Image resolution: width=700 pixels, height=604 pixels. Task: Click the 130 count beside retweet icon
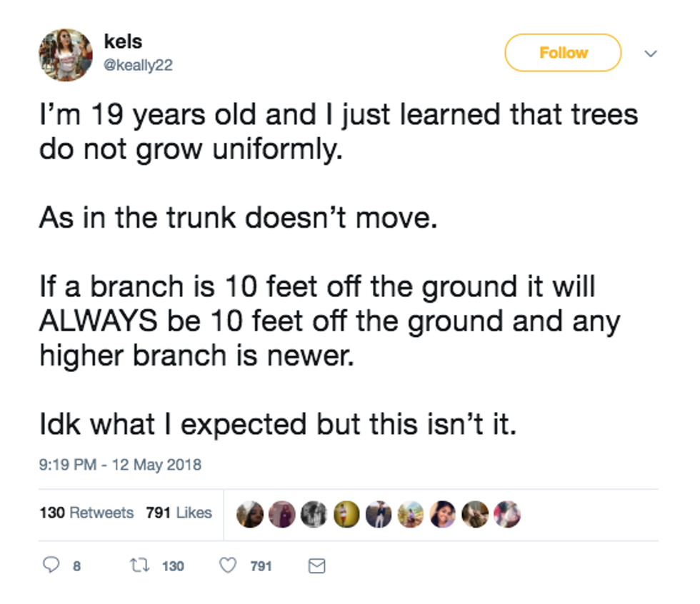coord(173,566)
